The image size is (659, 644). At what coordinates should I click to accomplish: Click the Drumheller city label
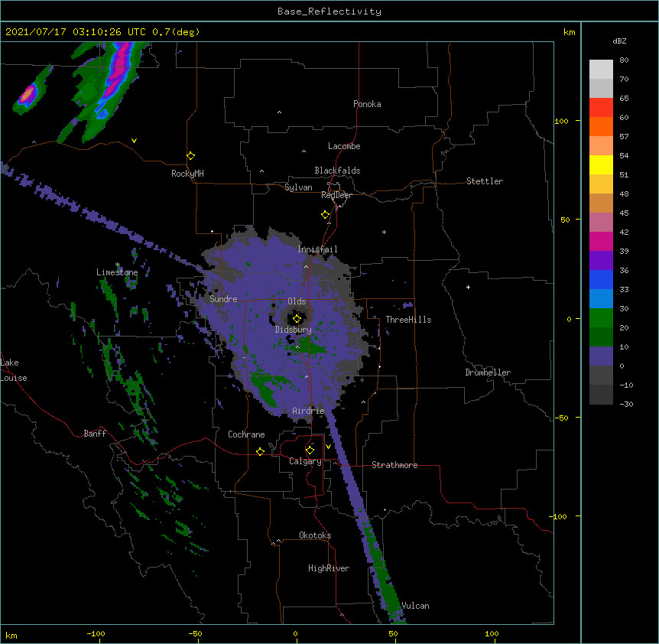488,372
